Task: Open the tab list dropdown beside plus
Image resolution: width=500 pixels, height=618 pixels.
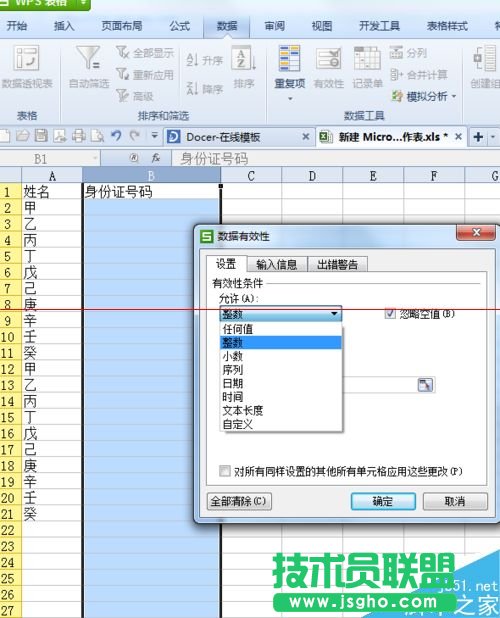Action: tap(493, 137)
